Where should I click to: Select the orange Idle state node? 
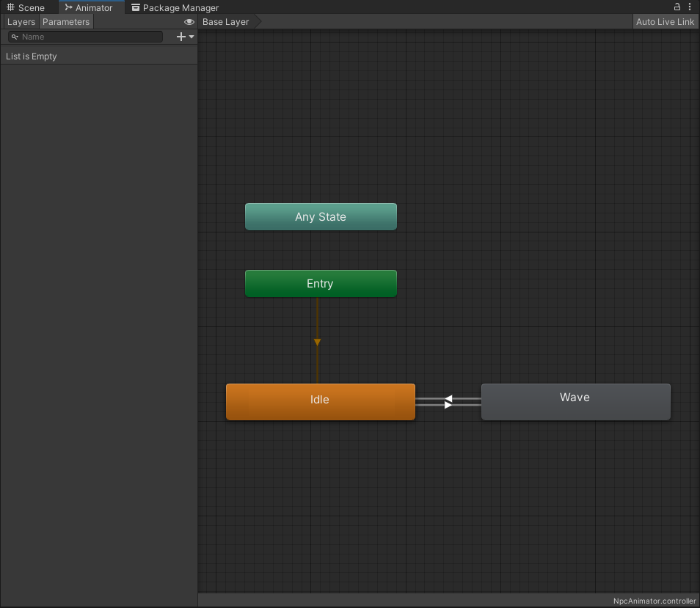point(321,401)
